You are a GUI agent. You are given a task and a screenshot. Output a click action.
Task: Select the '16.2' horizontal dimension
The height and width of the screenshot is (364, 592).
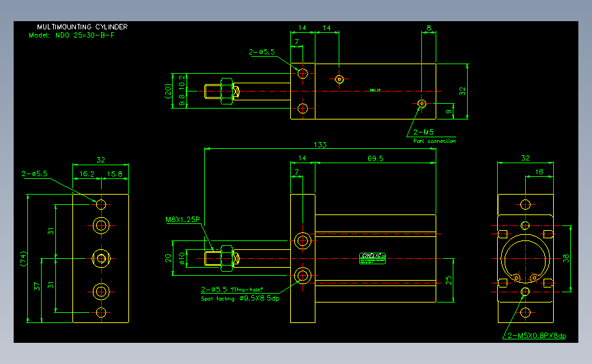click(87, 173)
